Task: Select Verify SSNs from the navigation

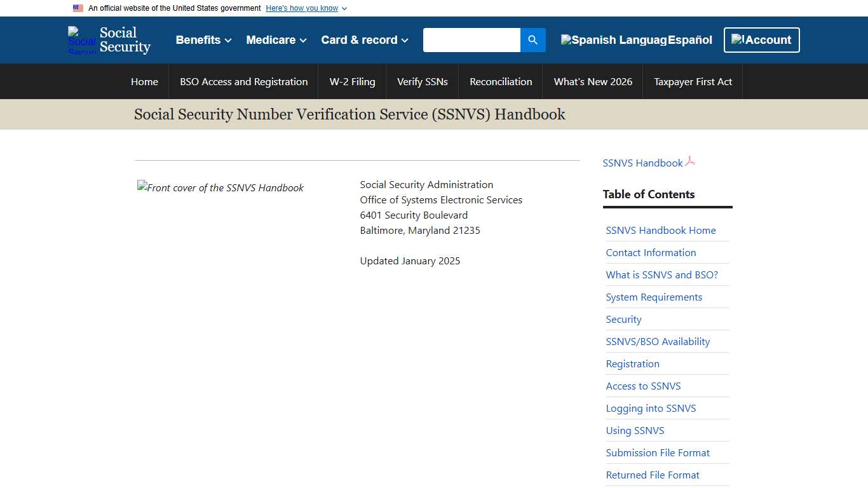Action: [422, 81]
